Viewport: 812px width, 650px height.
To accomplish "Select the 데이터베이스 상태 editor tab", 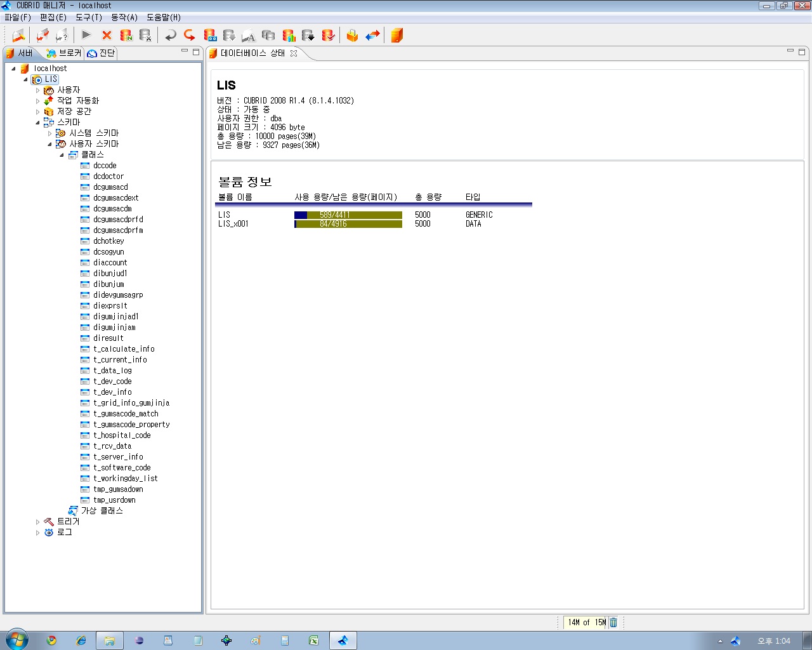I will 252,53.
